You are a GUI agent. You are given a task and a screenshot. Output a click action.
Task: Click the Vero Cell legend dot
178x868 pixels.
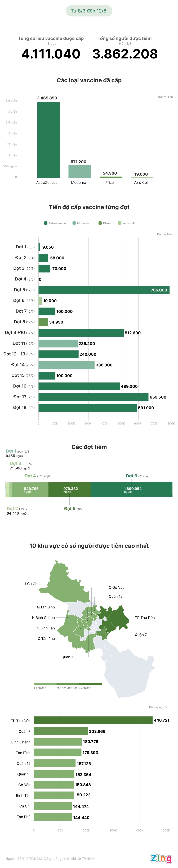[x=119, y=223]
